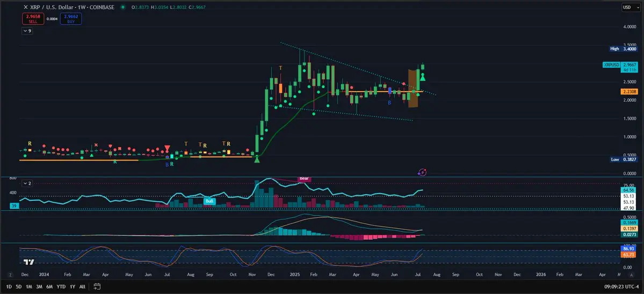Click the 2026 label on the time axis
The height and width of the screenshot is (294, 644).
click(541, 274)
